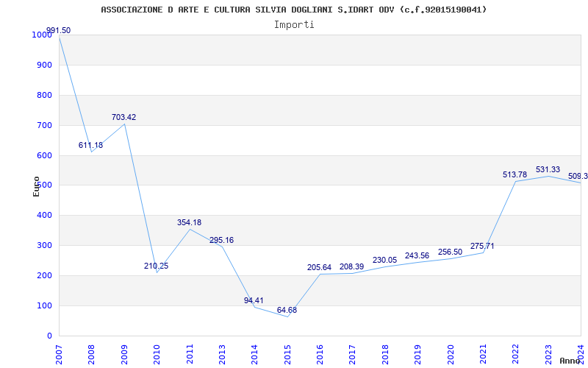Click the 243.56 data label

tap(417, 255)
